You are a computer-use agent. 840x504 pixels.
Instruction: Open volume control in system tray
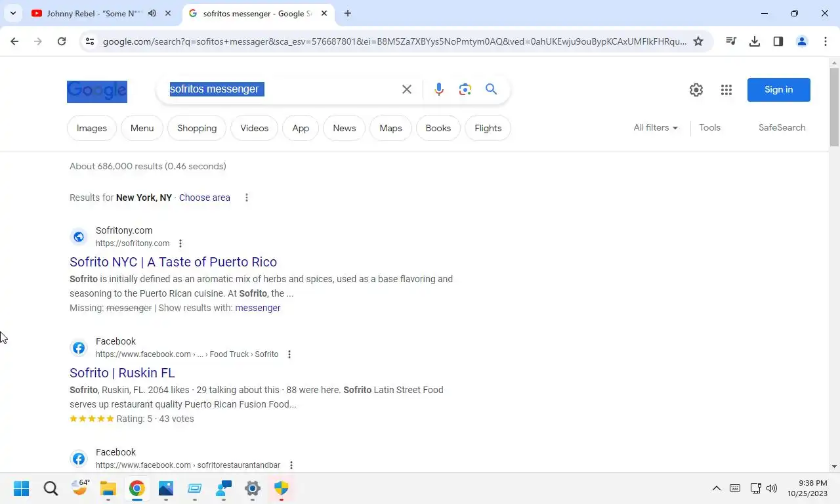(772, 488)
